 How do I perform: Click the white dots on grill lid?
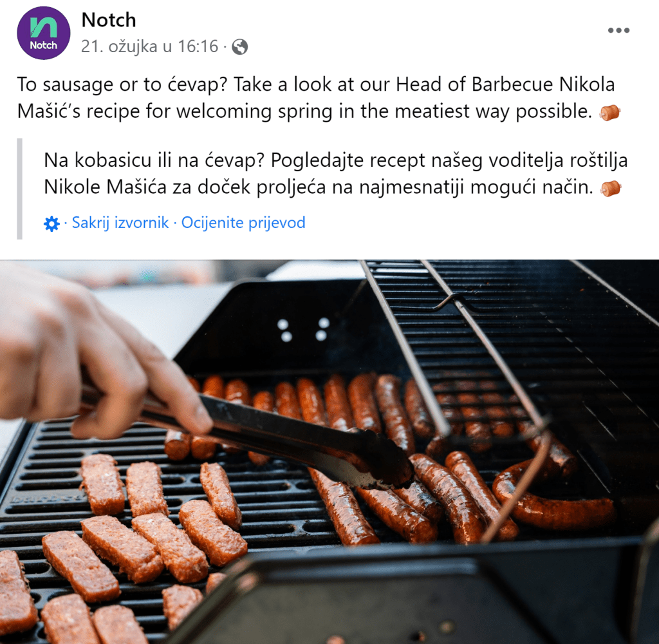304,329
